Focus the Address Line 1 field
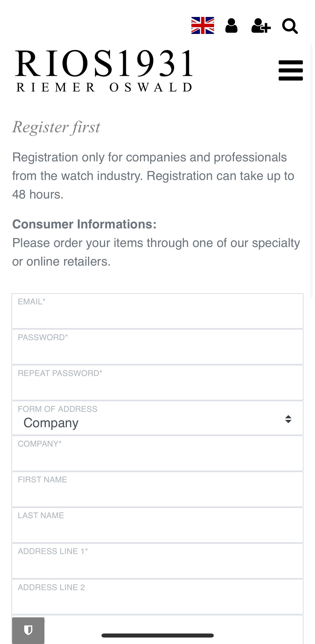Image resolution: width=315 pixels, height=644 pixels. pyautogui.click(x=157, y=561)
